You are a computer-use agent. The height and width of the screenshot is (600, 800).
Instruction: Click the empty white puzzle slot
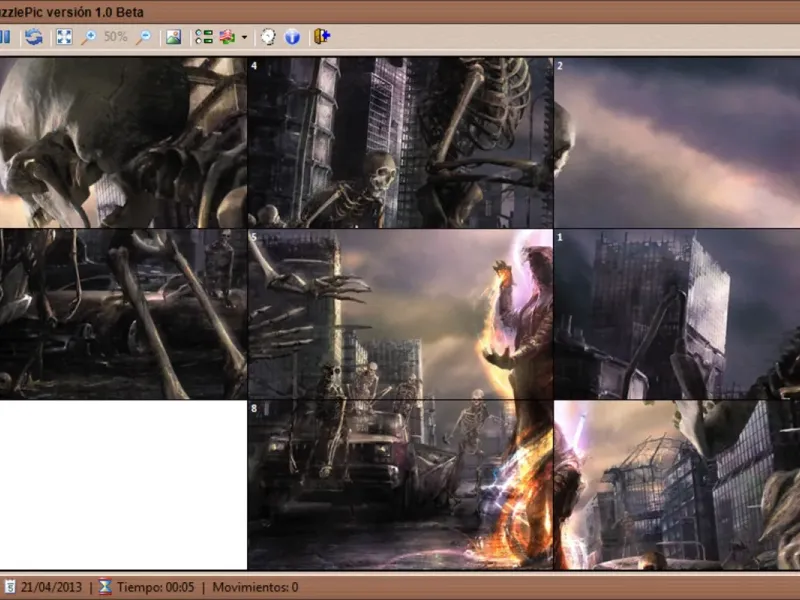123,485
